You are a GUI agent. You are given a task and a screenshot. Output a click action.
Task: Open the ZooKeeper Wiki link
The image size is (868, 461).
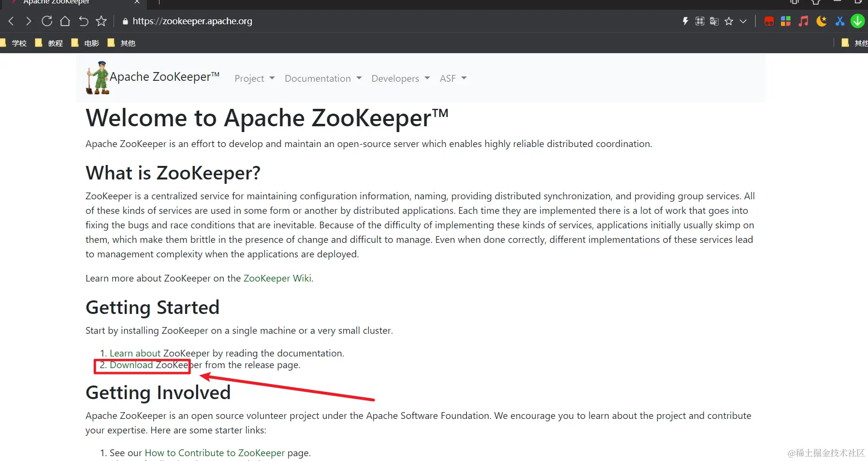click(277, 278)
